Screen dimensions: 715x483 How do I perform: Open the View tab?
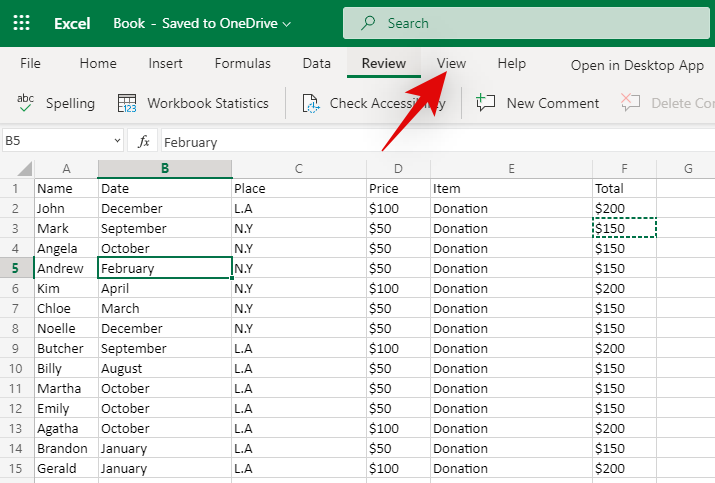coord(451,63)
